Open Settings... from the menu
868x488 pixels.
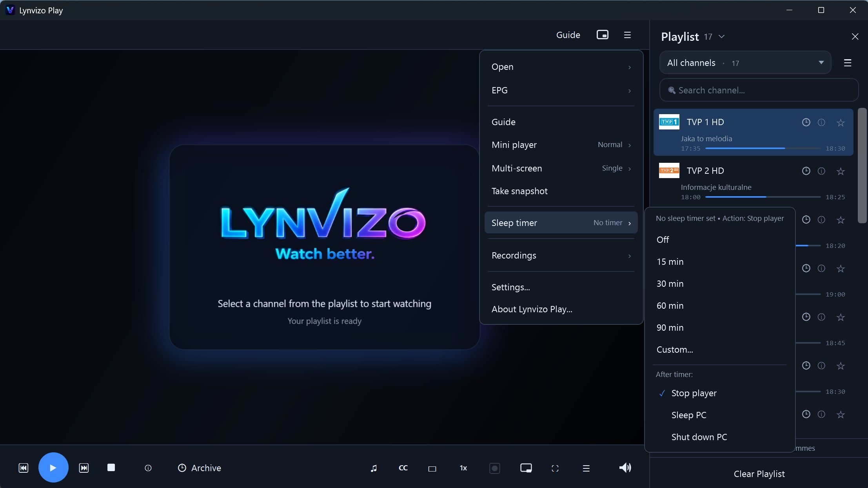point(561,287)
